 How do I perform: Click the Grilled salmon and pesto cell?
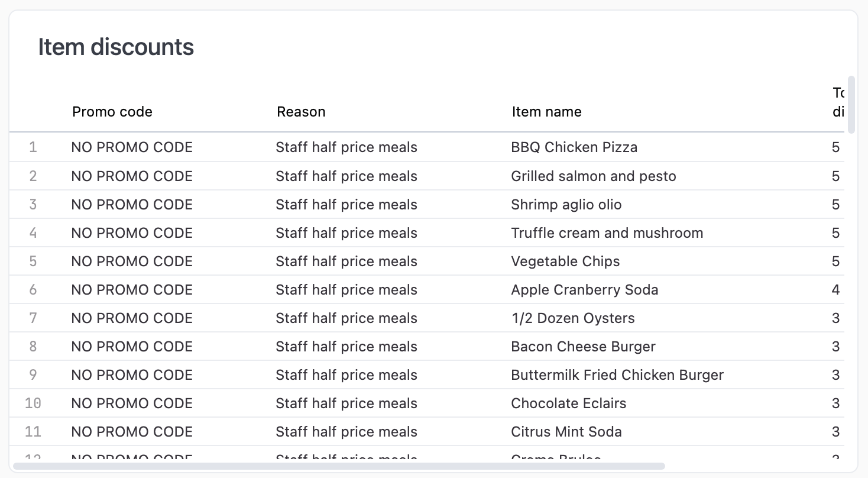[594, 176]
